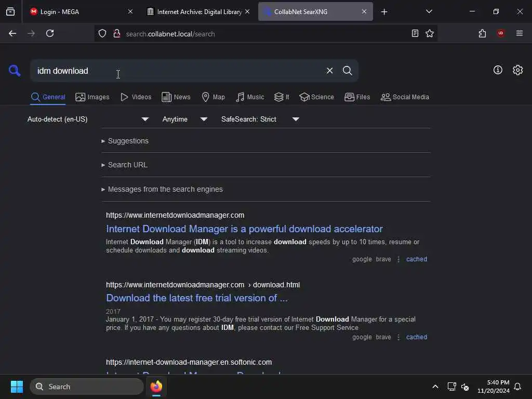Open the notifications bell icon
532x399 pixels.
tap(517, 387)
